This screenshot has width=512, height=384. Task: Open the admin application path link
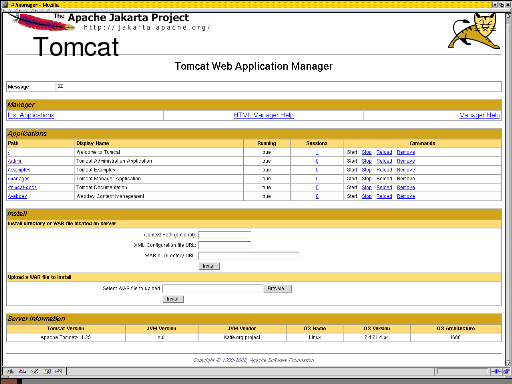coord(15,161)
